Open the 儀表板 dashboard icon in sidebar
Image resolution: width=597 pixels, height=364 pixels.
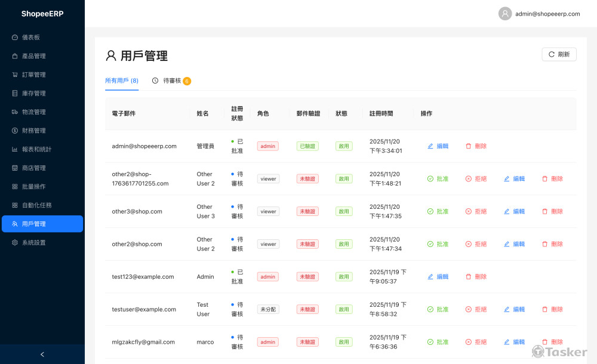[15, 38]
